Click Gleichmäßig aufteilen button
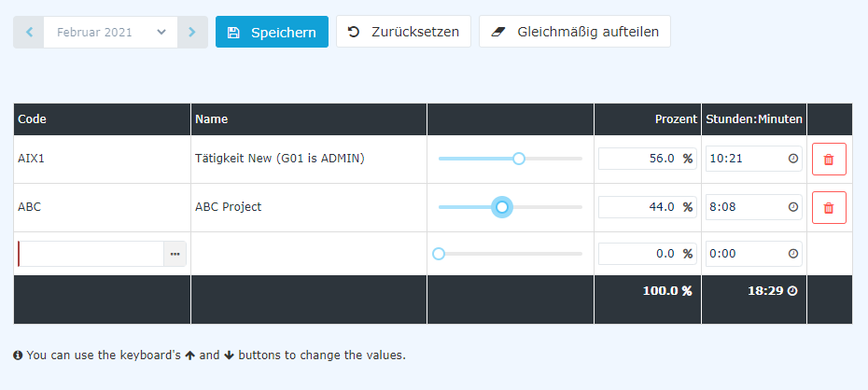The height and width of the screenshot is (390, 868). [x=575, y=32]
